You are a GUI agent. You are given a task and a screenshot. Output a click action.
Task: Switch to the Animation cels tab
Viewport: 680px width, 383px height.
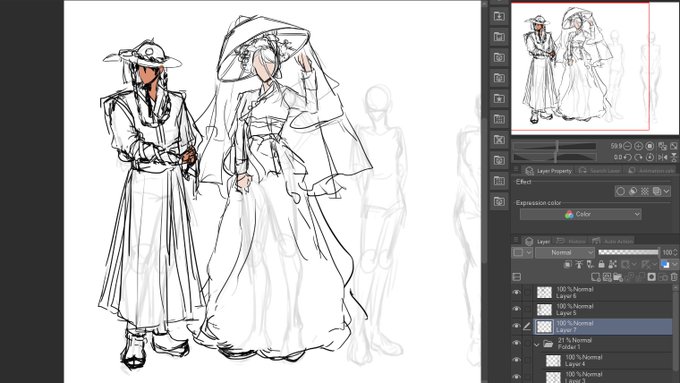[x=650, y=171]
